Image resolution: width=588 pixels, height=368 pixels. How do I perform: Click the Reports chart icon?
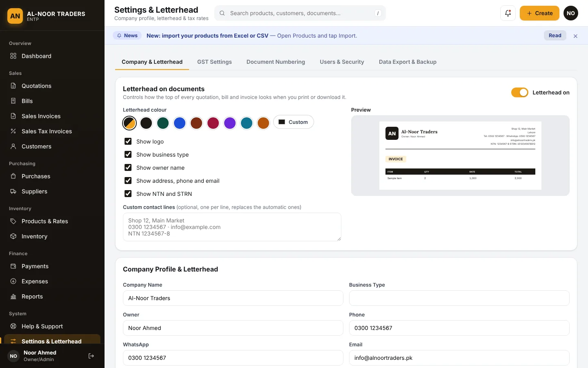13,296
